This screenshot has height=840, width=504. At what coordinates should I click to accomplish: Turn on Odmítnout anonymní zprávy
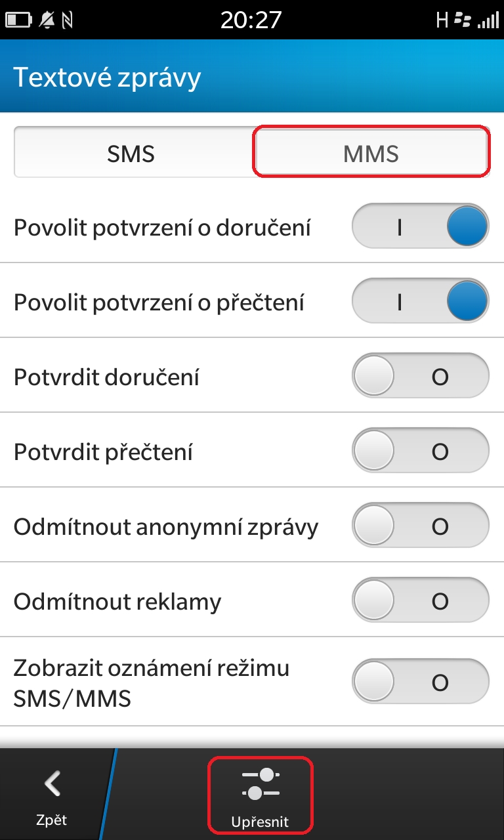[421, 526]
